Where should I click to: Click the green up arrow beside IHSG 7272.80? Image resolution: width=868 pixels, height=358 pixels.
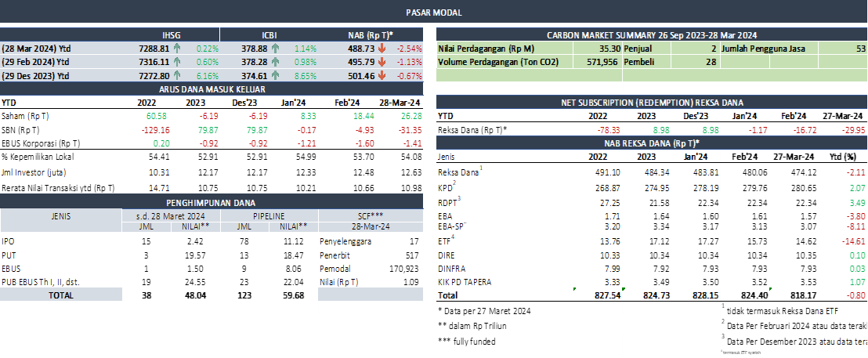[177, 75]
